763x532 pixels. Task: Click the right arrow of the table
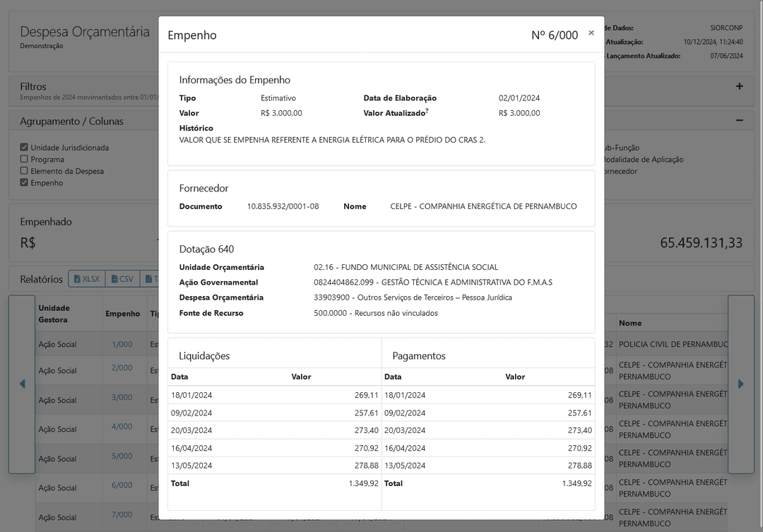tap(740, 384)
